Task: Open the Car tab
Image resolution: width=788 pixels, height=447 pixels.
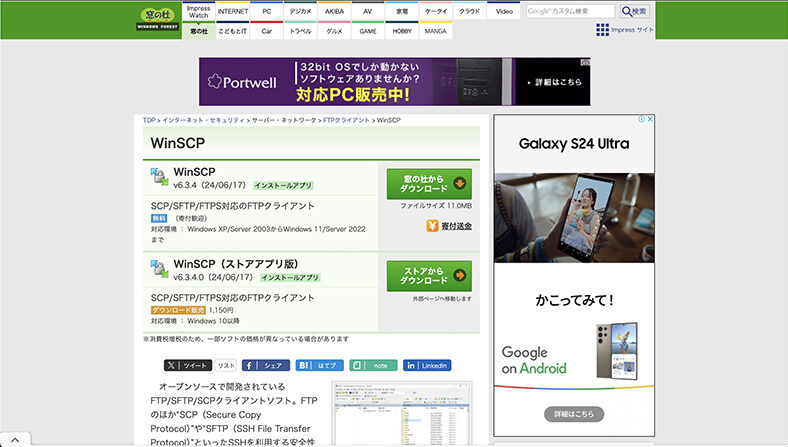Action: (x=266, y=31)
